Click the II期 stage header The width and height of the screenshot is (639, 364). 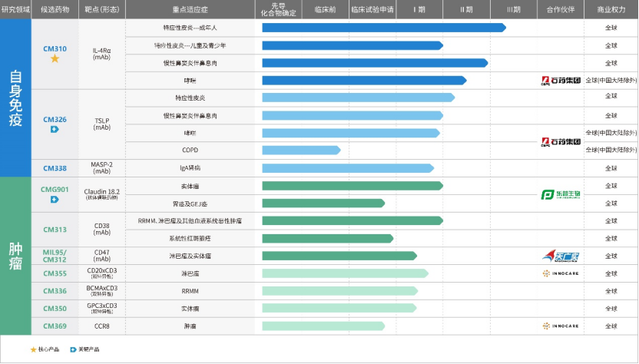point(467,9)
